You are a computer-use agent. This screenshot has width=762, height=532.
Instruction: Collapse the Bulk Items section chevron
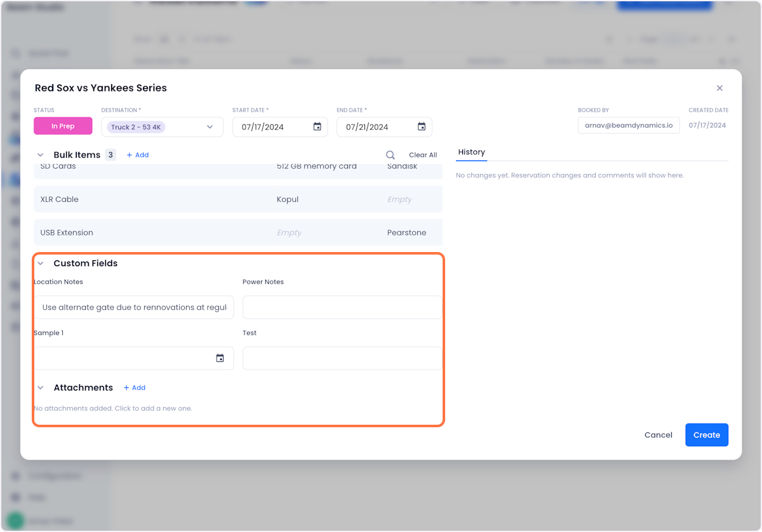40,155
